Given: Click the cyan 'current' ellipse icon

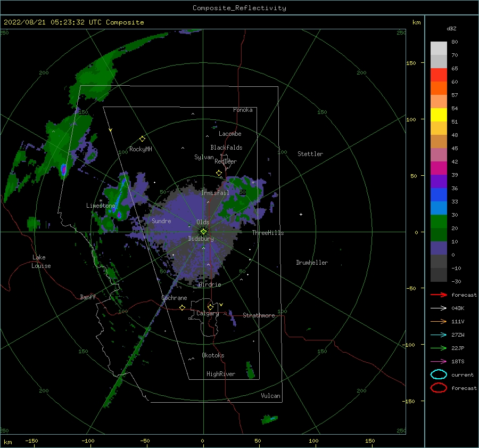Looking at the screenshot, I should click(439, 374).
